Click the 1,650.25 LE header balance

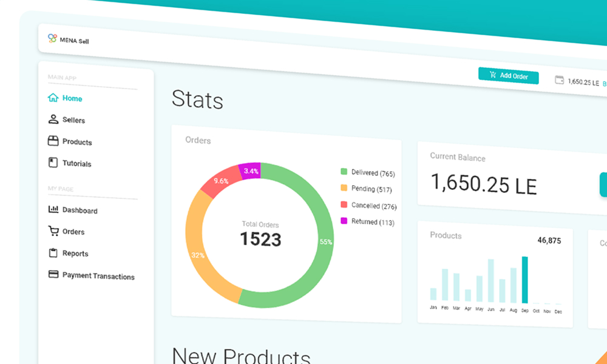(583, 82)
